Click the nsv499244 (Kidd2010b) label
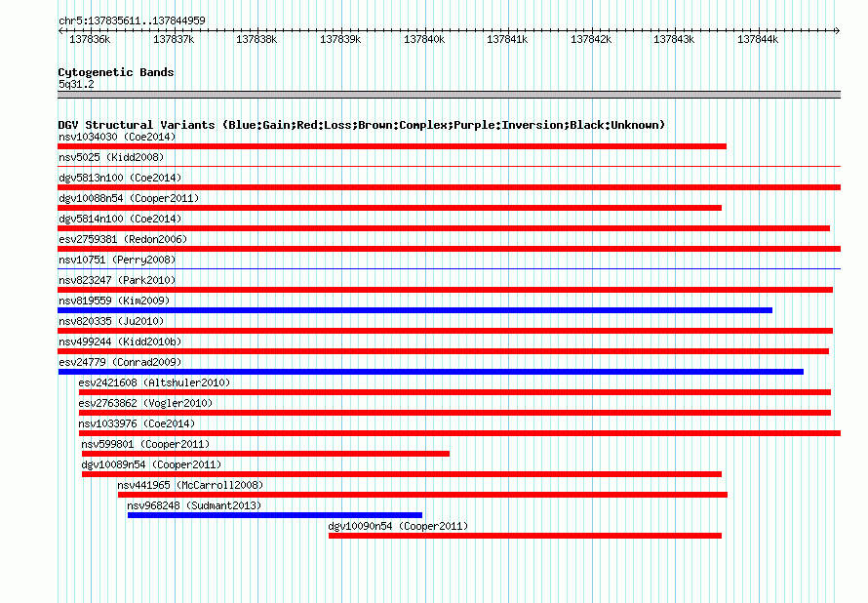Viewport: 868px width, 603px height. [120, 342]
